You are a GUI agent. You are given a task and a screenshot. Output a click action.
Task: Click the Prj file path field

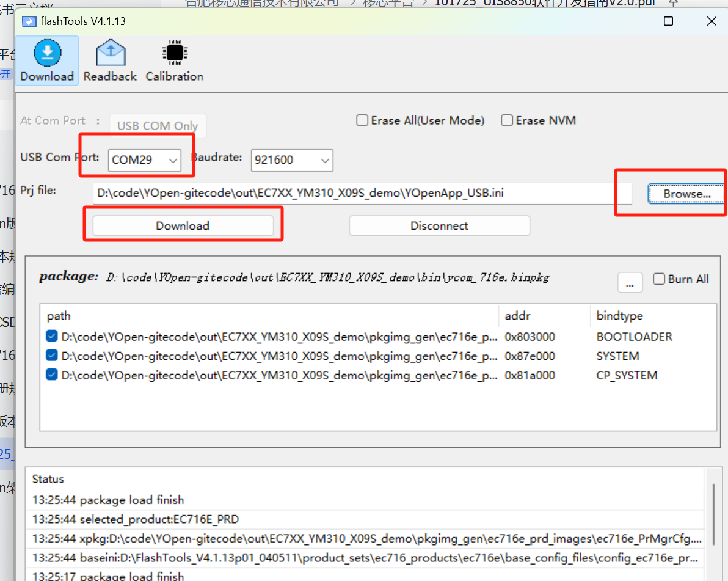(x=353, y=194)
